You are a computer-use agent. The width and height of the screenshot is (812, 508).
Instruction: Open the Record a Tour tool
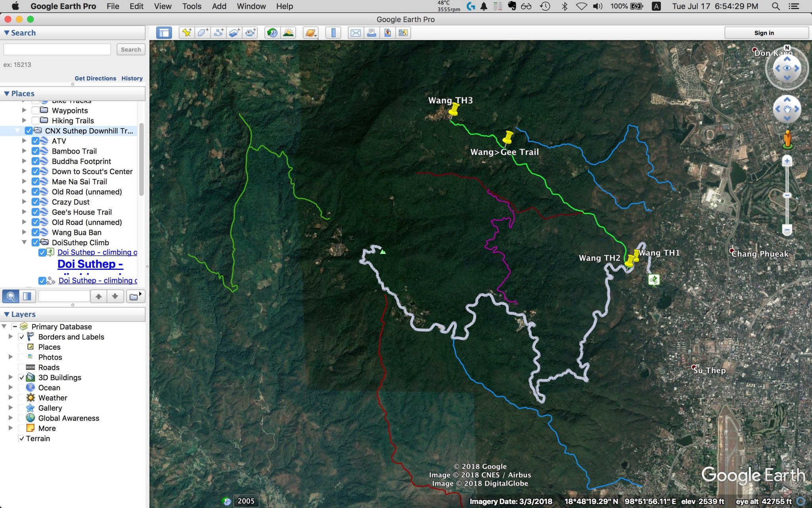(250, 33)
